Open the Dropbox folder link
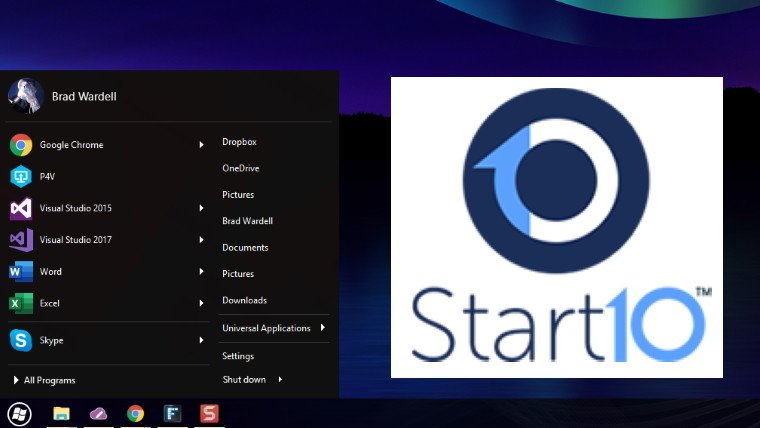 pyautogui.click(x=239, y=142)
